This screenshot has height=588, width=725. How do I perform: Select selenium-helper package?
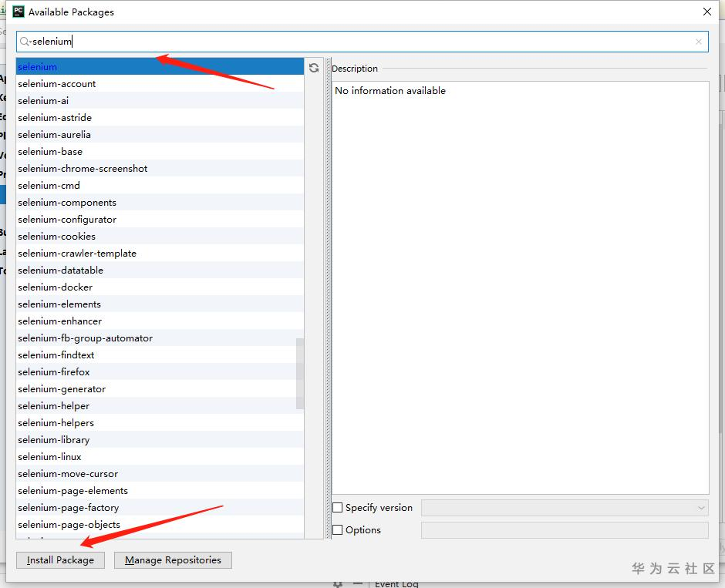coord(160,405)
